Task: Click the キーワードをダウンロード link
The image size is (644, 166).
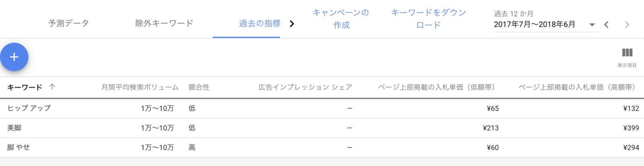Action: 428,19
